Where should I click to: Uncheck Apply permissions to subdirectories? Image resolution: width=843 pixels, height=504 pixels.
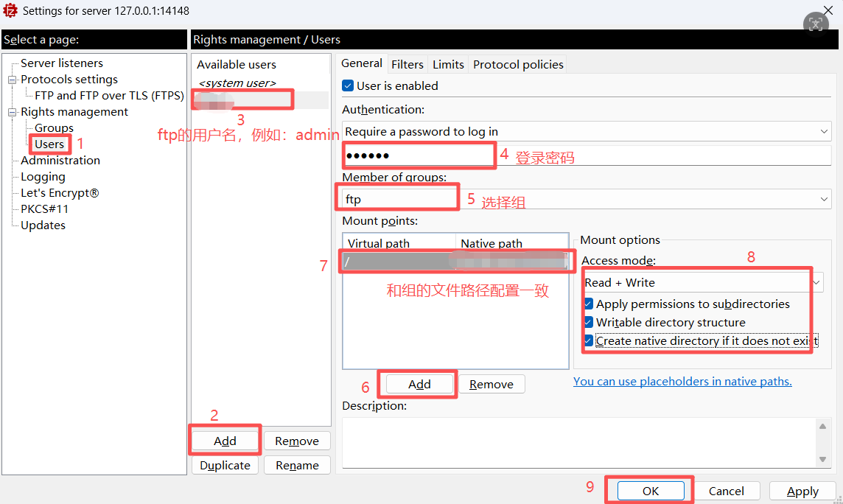tap(589, 304)
